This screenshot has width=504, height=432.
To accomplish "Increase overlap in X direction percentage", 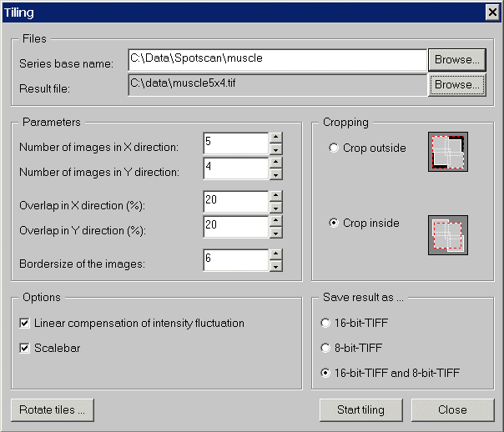I will pos(275,196).
